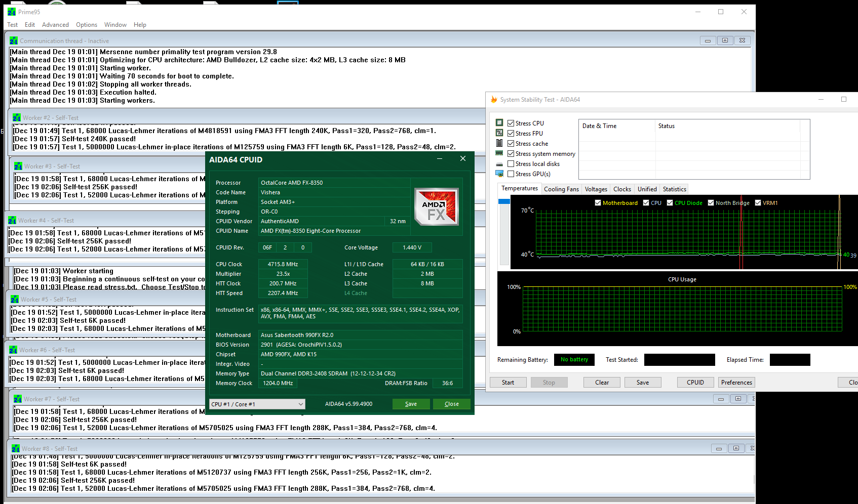Open the Test menu in Prime95
This screenshot has width=858, height=504.
tap(13, 25)
